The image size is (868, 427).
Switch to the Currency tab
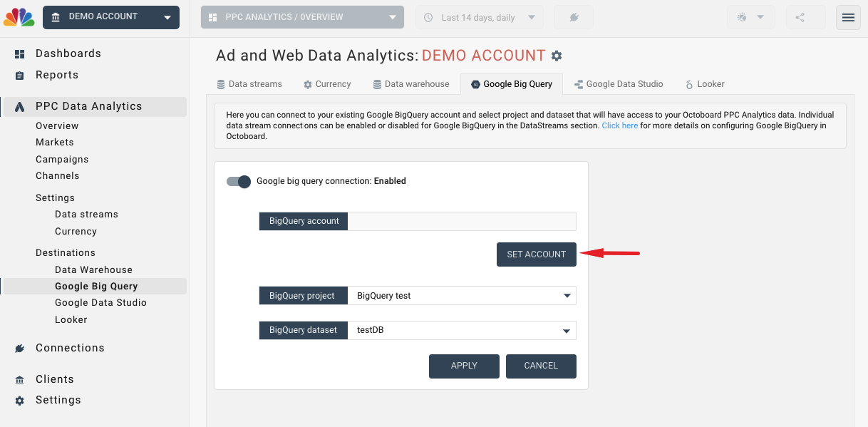click(327, 84)
